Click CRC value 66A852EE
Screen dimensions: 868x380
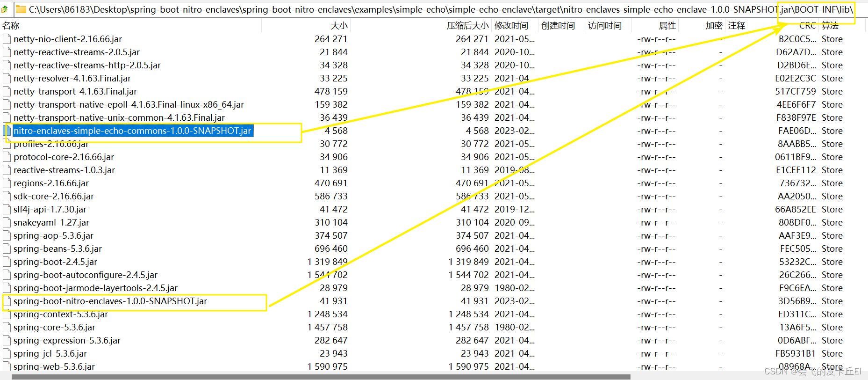796,209
